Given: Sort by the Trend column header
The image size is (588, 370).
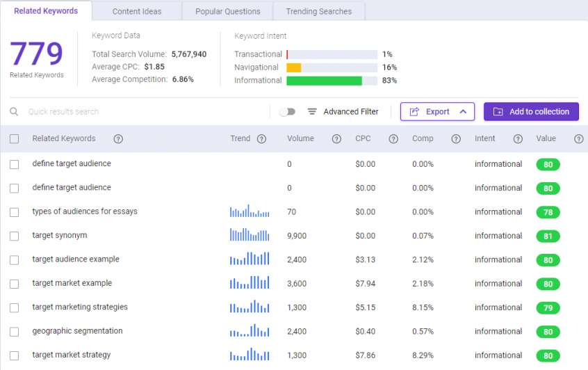Looking at the screenshot, I should pyautogui.click(x=240, y=138).
